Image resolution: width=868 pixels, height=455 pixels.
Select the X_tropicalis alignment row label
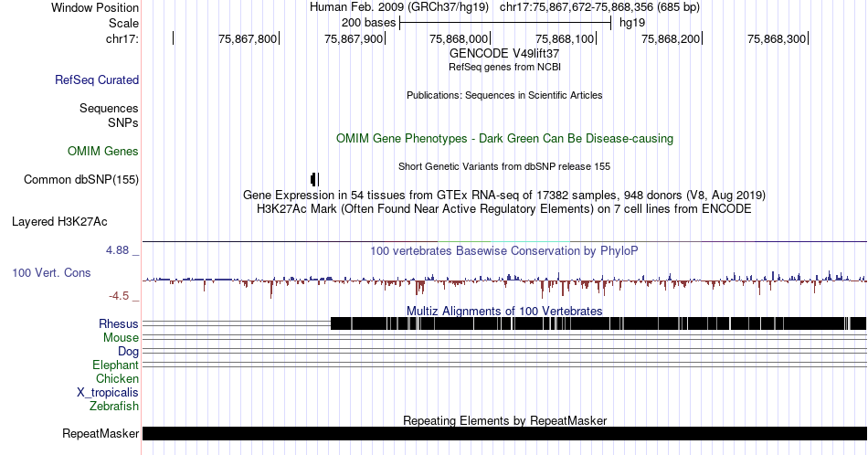pyautogui.click(x=108, y=393)
